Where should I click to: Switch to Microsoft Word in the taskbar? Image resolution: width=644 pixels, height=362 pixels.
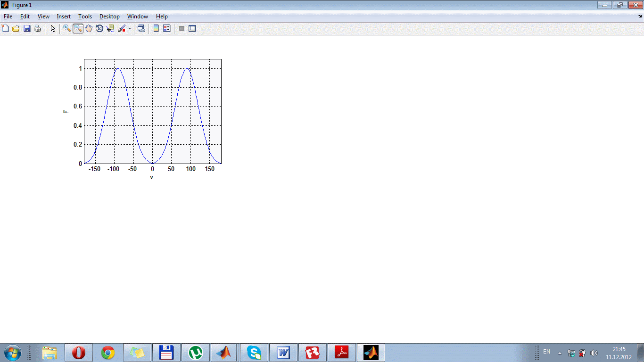(x=283, y=353)
